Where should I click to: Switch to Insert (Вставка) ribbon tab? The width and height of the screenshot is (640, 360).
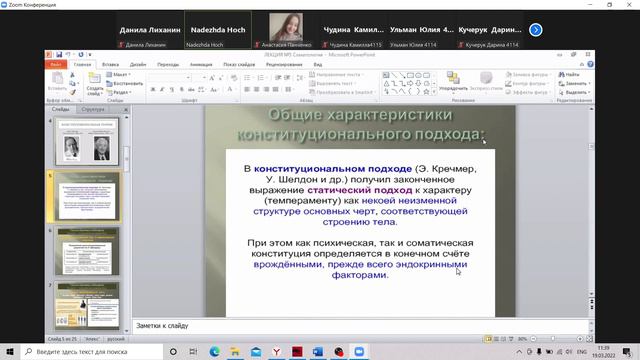110,64
